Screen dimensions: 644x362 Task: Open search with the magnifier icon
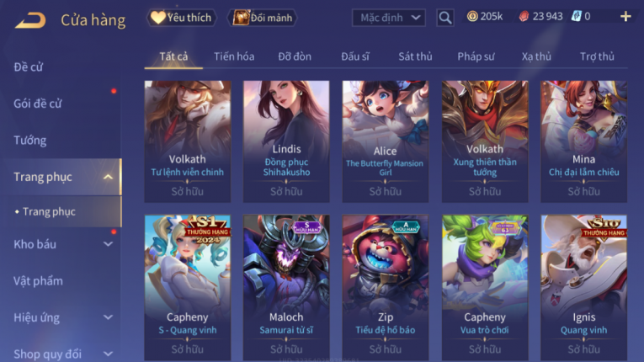click(x=444, y=18)
